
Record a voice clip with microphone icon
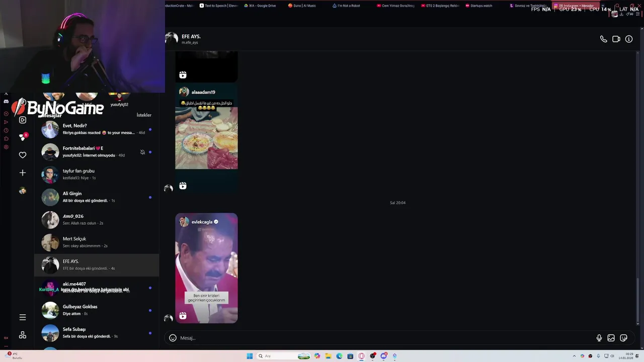point(599,338)
